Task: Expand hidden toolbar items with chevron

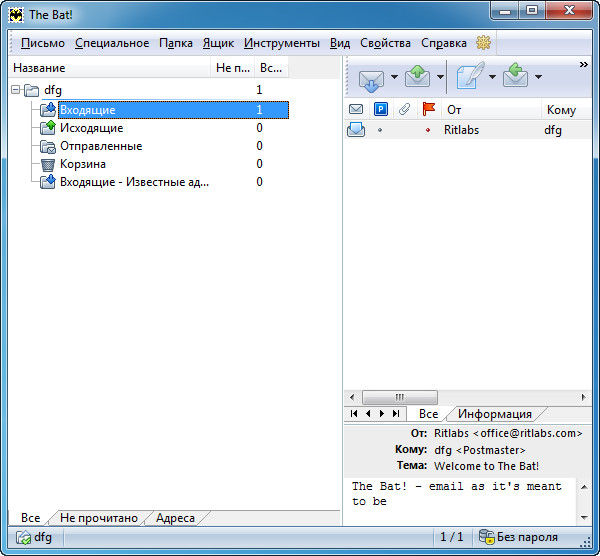Action: pyautogui.click(x=584, y=64)
